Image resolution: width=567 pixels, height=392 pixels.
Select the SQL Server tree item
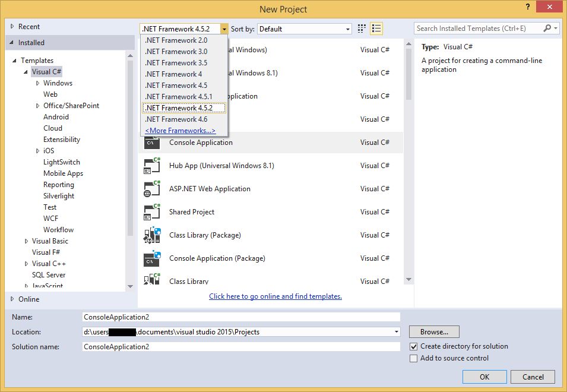tap(49, 275)
